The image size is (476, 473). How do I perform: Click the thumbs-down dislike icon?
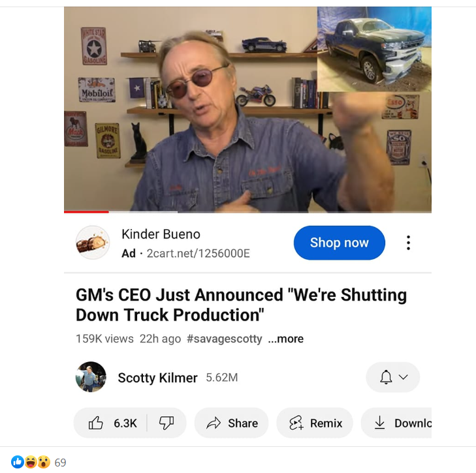click(167, 423)
